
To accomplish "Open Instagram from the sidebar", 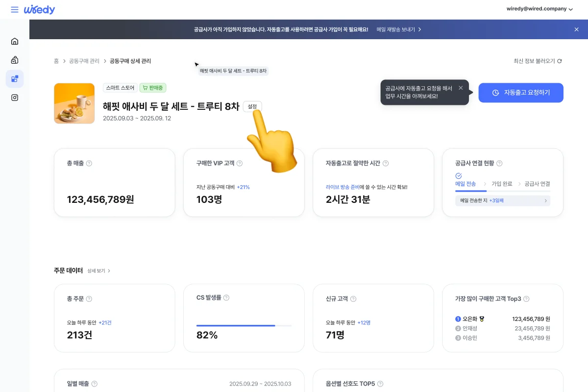I will (15, 98).
